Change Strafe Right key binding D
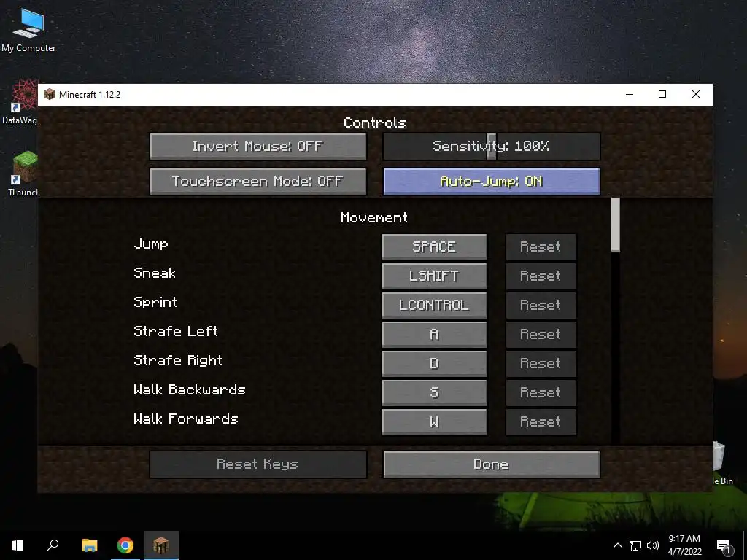Viewport: 747px width, 560px height. pos(435,363)
